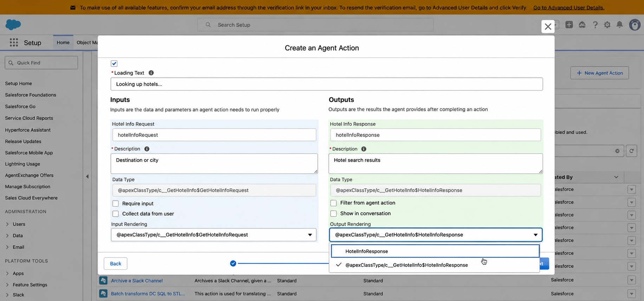This screenshot has height=301, width=644.
Task: Open Release Updates in the sidebar
Action: pyautogui.click(x=23, y=141)
